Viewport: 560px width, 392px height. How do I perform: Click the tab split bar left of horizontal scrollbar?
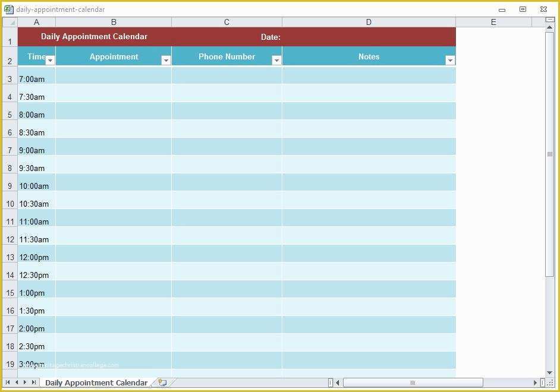[x=331, y=382]
